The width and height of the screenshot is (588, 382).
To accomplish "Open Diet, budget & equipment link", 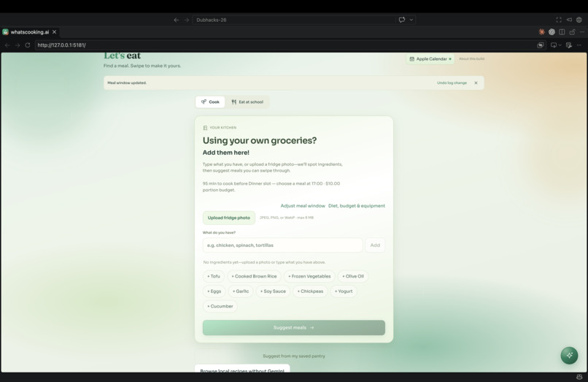I will 357,206.
